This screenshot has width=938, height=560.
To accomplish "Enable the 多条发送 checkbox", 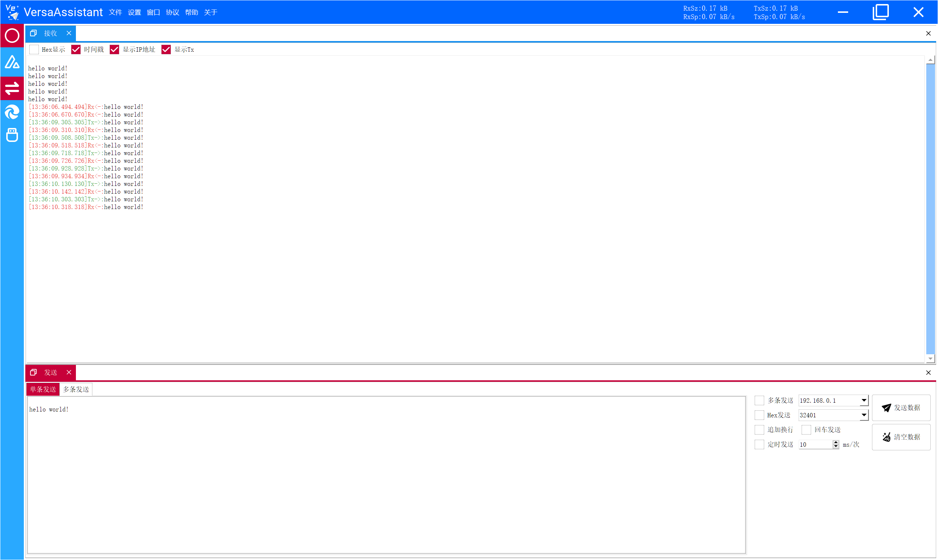I will point(759,400).
